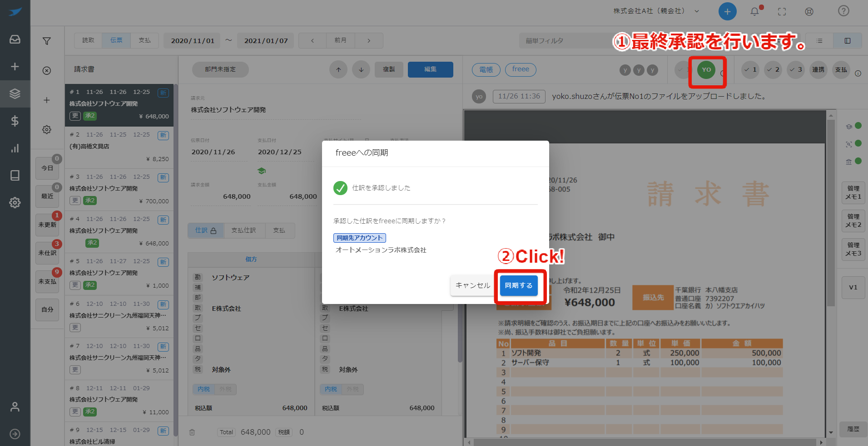This screenshot has height=446, width=868.
Task: Click the 前月 button
Action: (340, 41)
